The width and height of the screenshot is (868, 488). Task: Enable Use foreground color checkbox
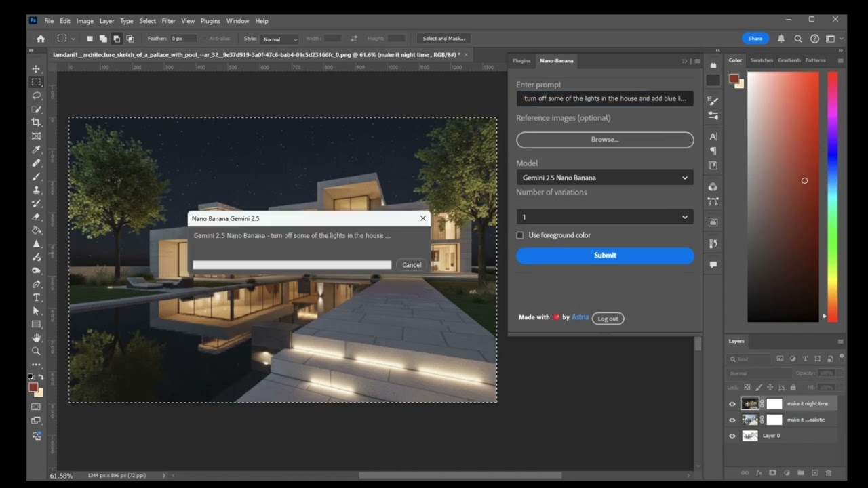520,235
